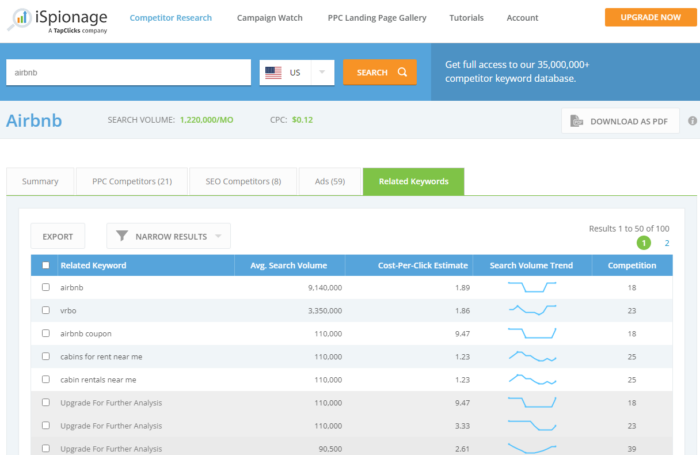Toggle the select-all header checkbox
This screenshot has width=700, height=455.
[46, 265]
